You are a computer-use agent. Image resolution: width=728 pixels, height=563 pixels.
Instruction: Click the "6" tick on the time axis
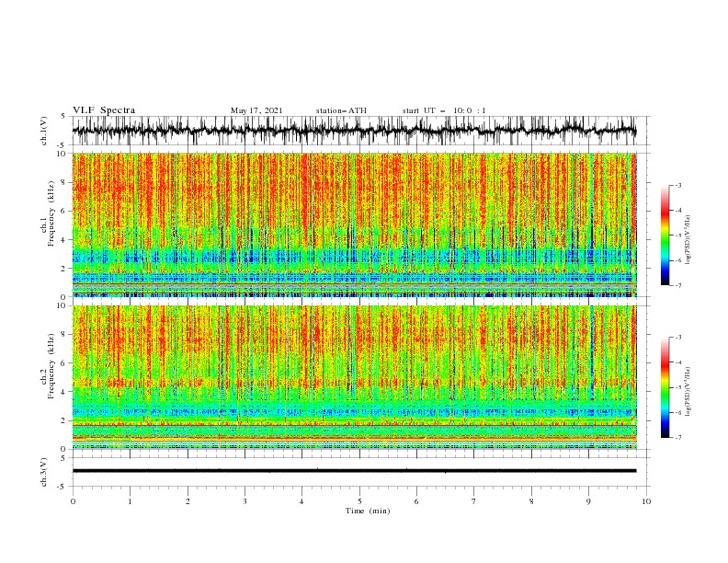pos(417,501)
